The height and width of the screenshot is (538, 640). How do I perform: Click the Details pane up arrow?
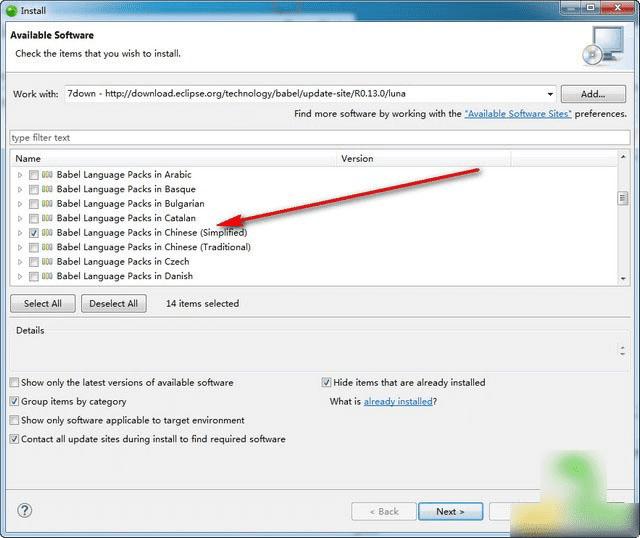click(622, 347)
